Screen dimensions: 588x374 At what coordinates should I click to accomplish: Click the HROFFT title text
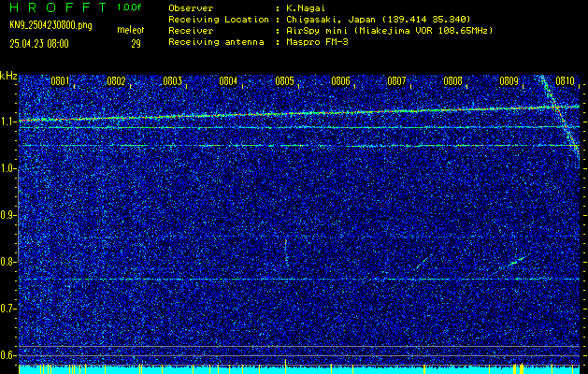[59, 7]
